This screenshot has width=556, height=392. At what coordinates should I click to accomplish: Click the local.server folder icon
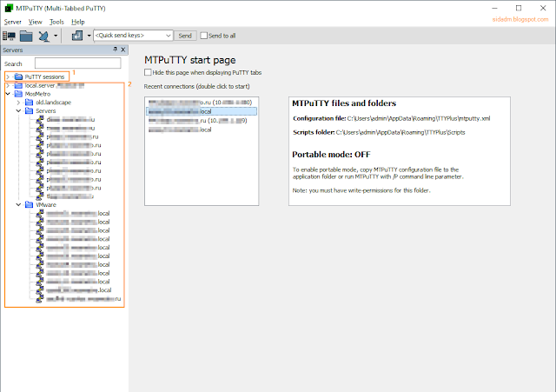pos(18,85)
